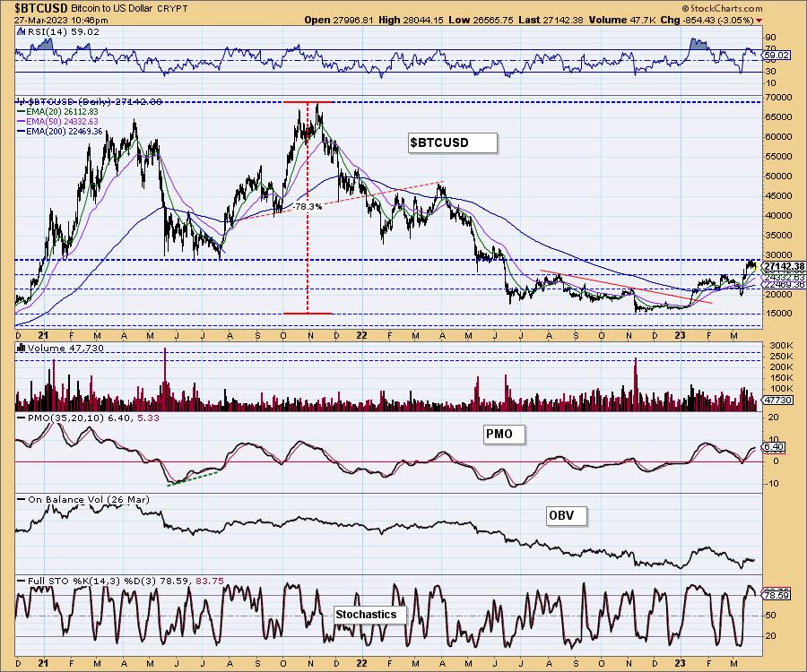
Task: Click the PMO annotation box
Action: pos(504,434)
